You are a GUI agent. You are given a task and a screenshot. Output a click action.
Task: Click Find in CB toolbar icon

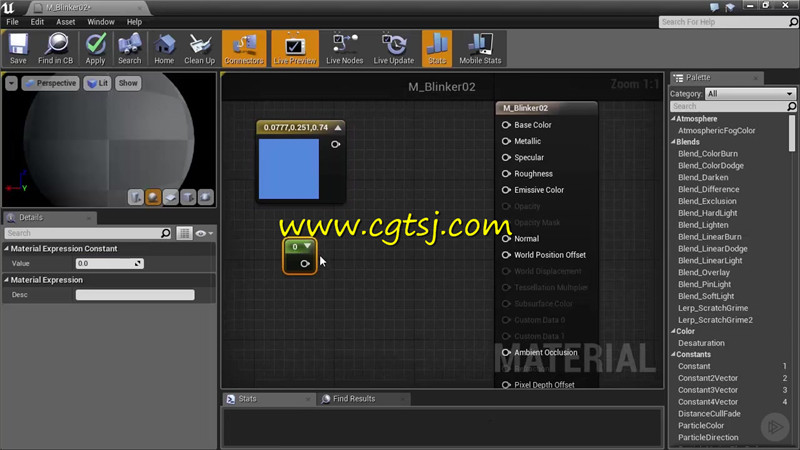[x=56, y=48]
